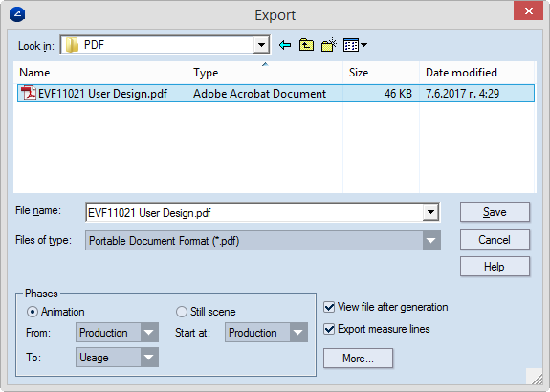Image resolution: width=550 pixels, height=392 pixels.
Task: Uncheck View file after generation
Action: point(329,307)
